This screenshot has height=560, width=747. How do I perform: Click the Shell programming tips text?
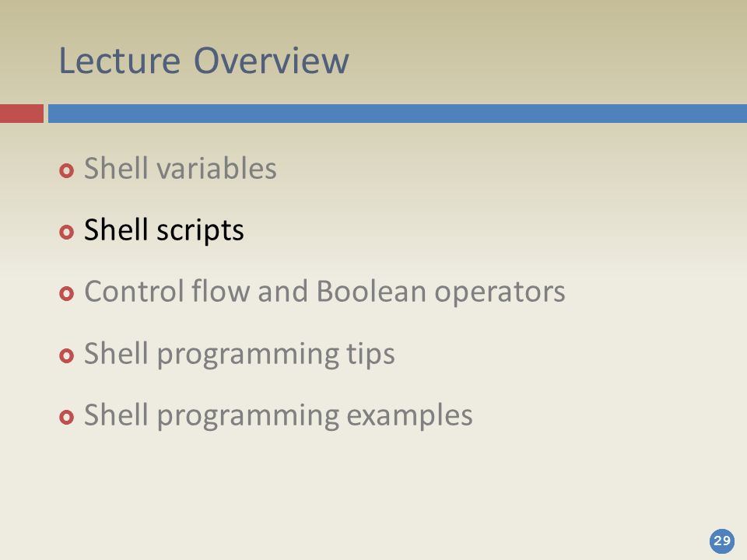pos(239,355)
